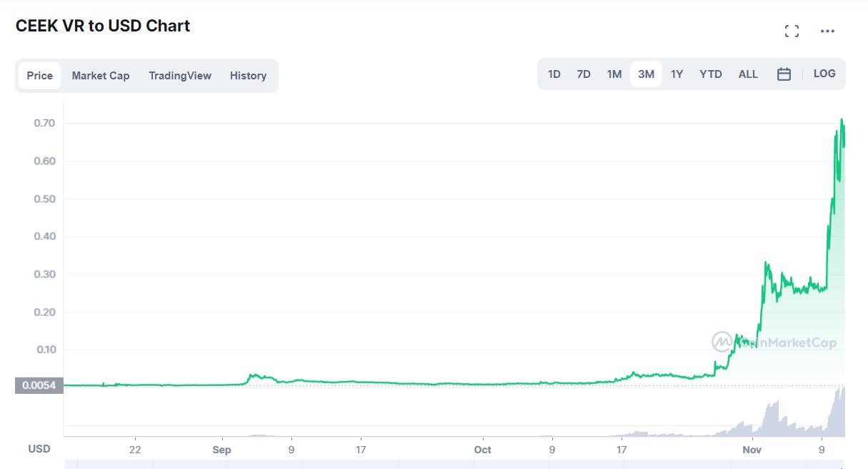
Task: Click the 0.30 y-axis label
Action: click(44, 274)
